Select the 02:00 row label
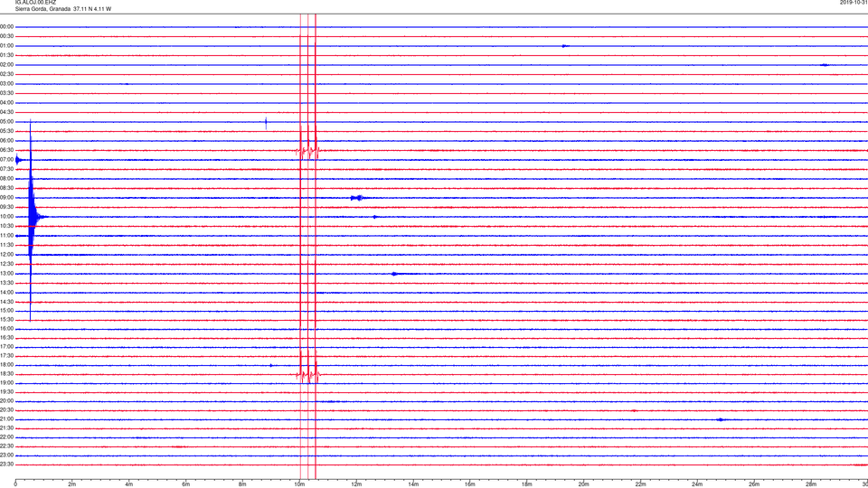Viewport: 868px width, 488px height. [x=6, y=65]
